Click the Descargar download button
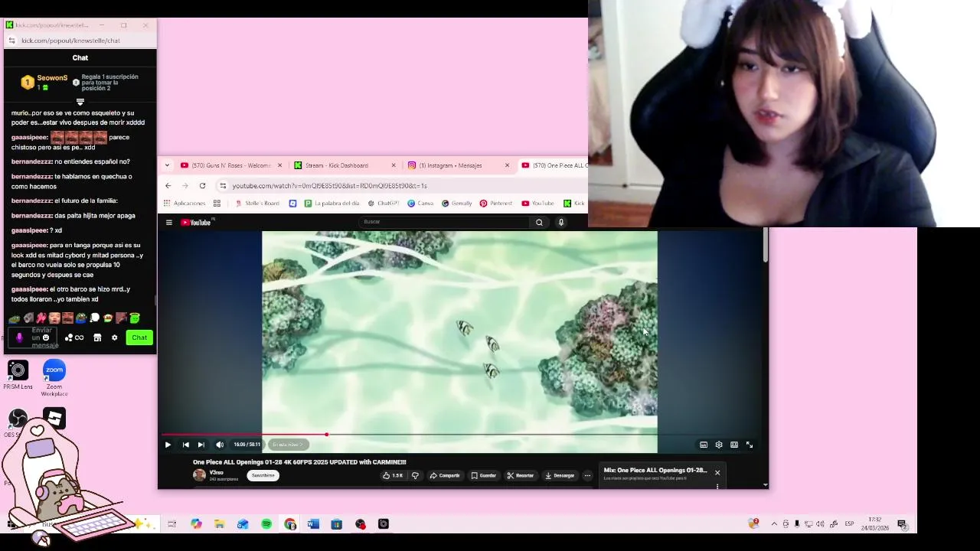This screenshot has width=980, height=551. pos(560,475)
